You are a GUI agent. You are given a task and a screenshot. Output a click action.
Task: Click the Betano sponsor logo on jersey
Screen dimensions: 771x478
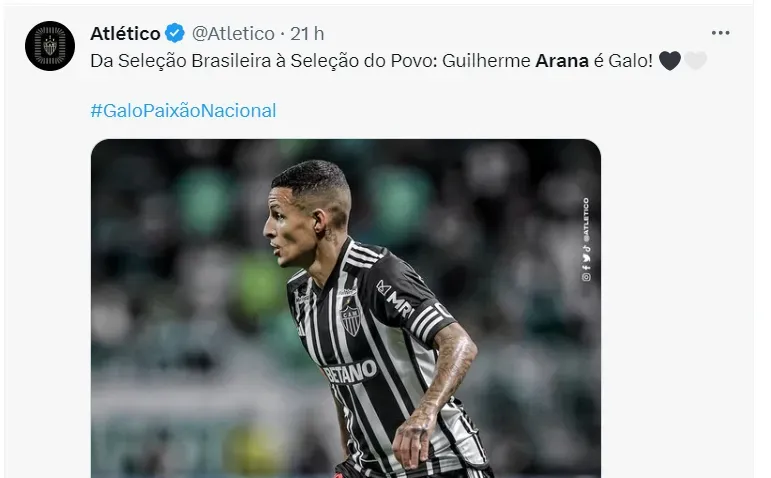pos(350,372)
